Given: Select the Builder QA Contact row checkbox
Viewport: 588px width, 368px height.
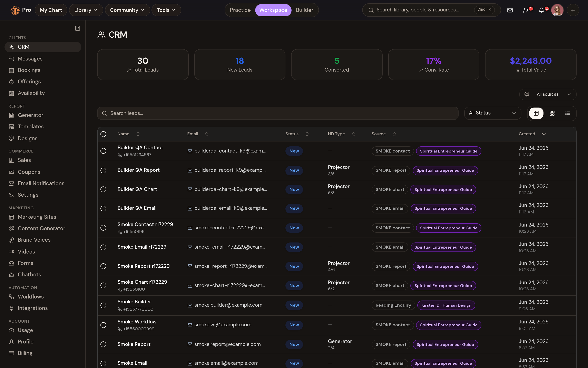Looking at the screenshot, I should pos(103,151).
